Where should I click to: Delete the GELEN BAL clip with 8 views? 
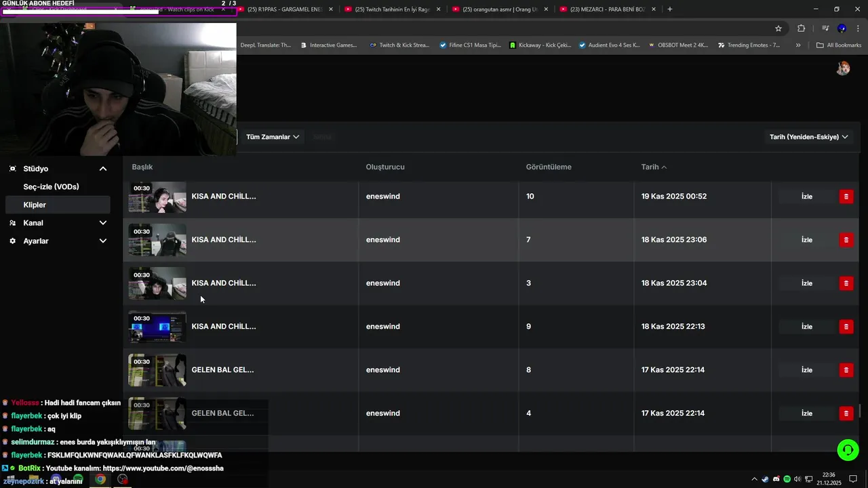point(846,370)
